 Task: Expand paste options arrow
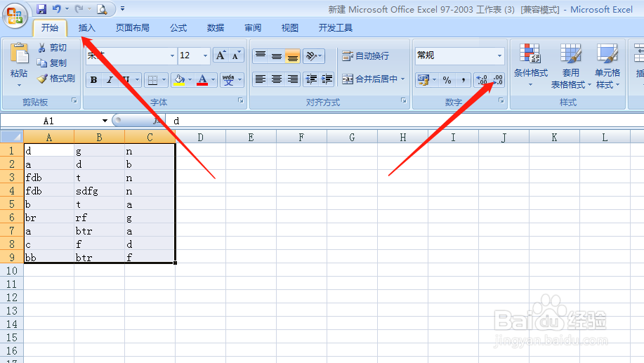[19, 86]
